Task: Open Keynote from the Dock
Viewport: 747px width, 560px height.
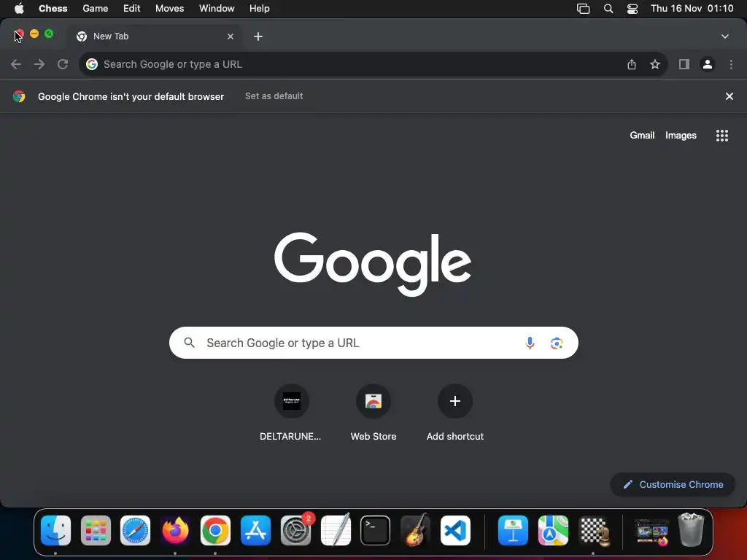Action: point(513,531)
